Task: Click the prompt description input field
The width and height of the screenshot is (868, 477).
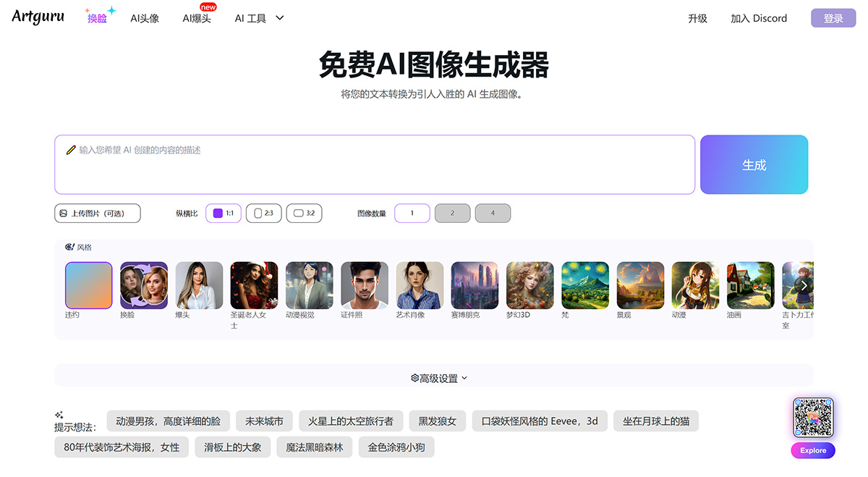Action: [376, 163]
